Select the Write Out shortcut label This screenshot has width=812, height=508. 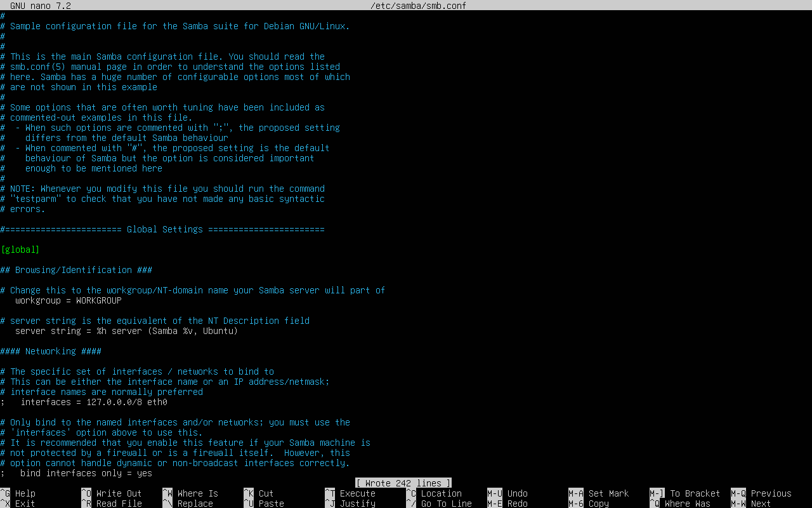coord(119,493)
